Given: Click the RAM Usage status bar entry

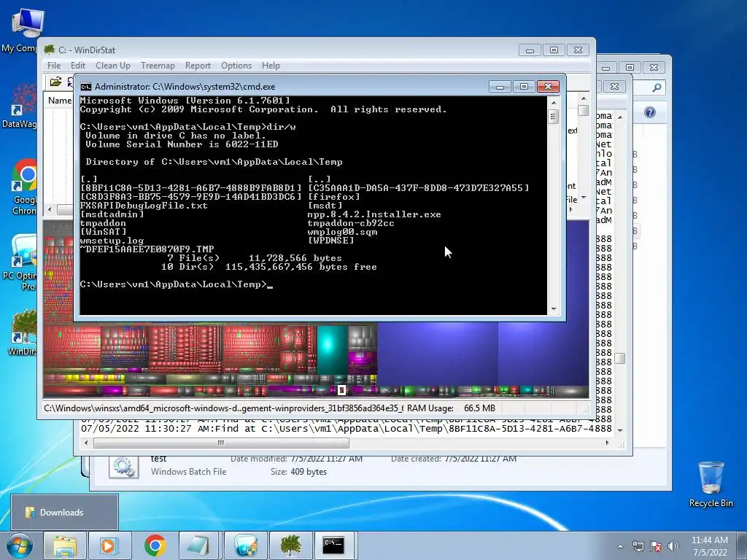Looking at the screenshot, I should (451, 408).
